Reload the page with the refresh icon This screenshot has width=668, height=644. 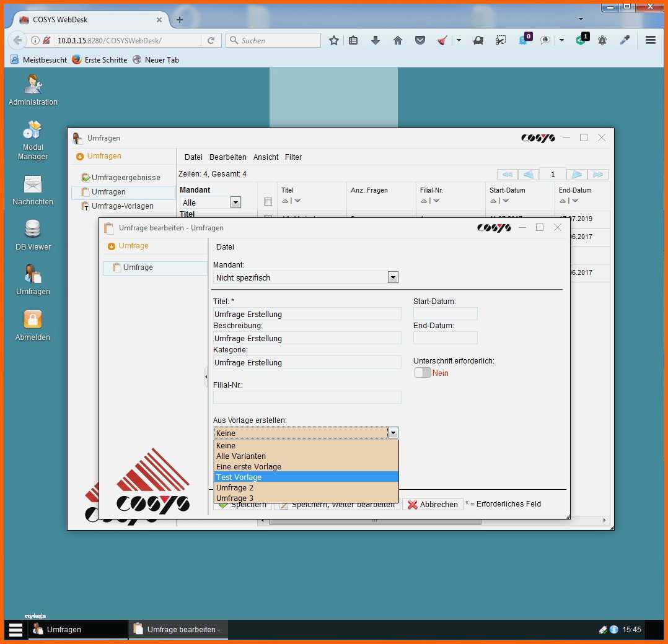pos(211,40)
